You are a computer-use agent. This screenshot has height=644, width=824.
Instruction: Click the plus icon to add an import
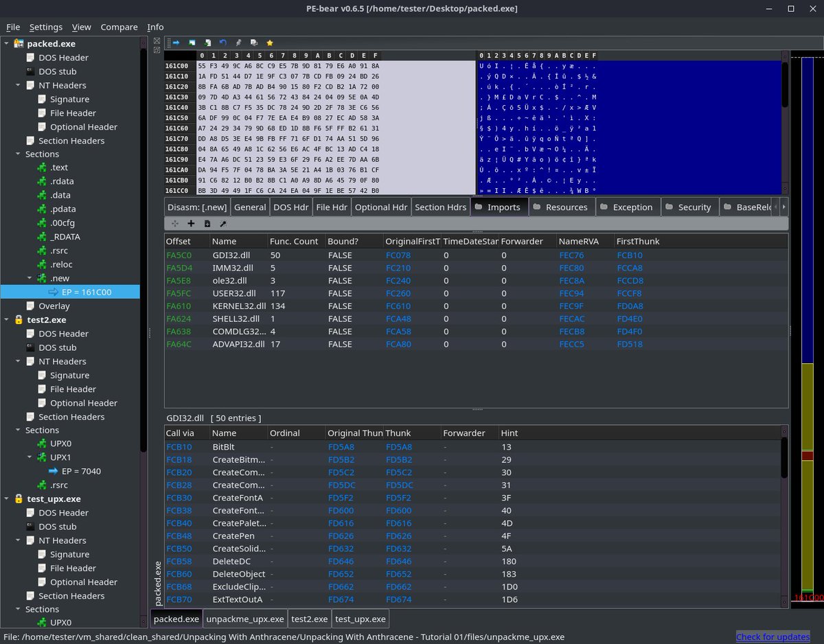pos(191,223)
